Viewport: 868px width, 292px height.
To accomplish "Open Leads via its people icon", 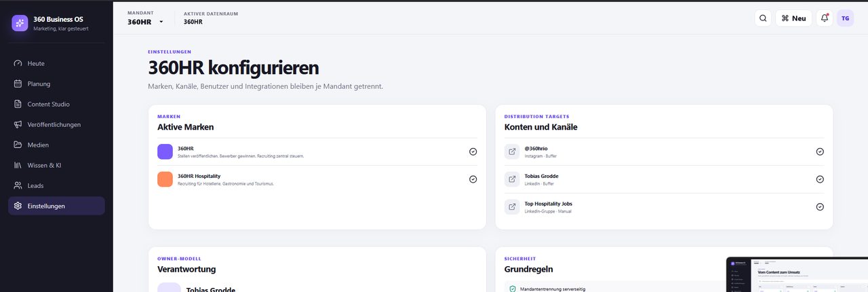I will [18, 185].
